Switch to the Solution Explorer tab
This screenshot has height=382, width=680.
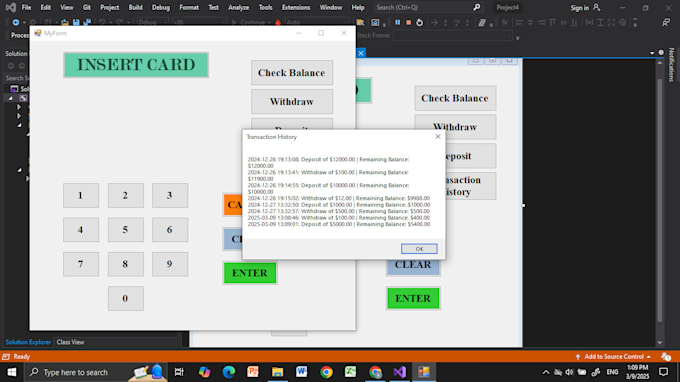coord(28,342)
